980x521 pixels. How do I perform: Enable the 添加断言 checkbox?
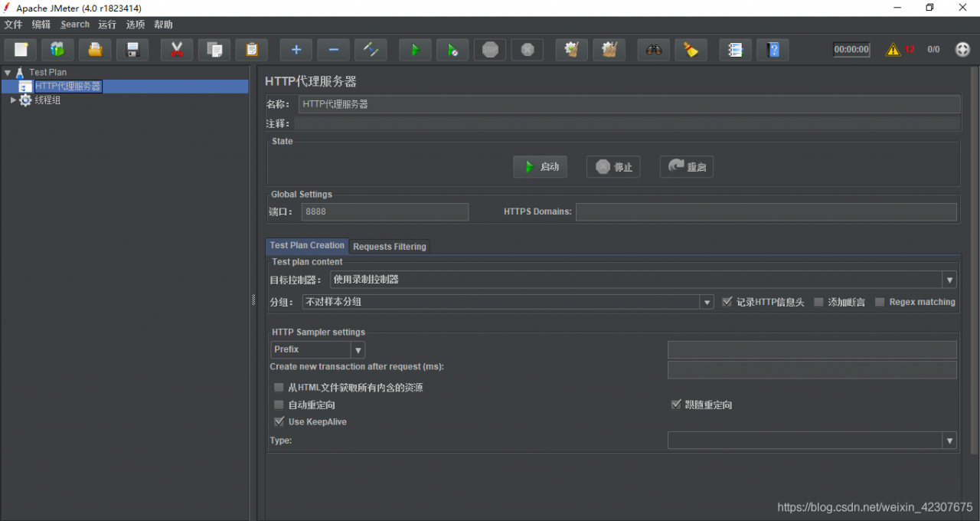(x=819, y=302)
